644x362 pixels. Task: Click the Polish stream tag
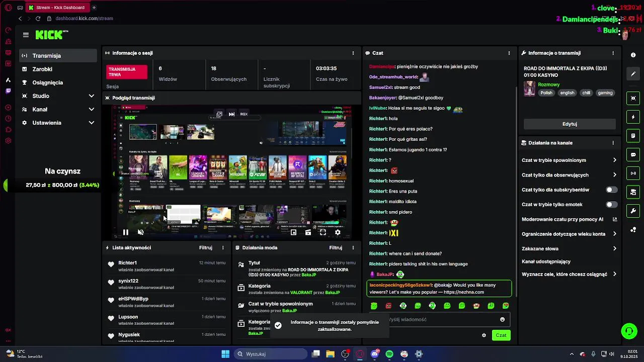tap(546, 93)
